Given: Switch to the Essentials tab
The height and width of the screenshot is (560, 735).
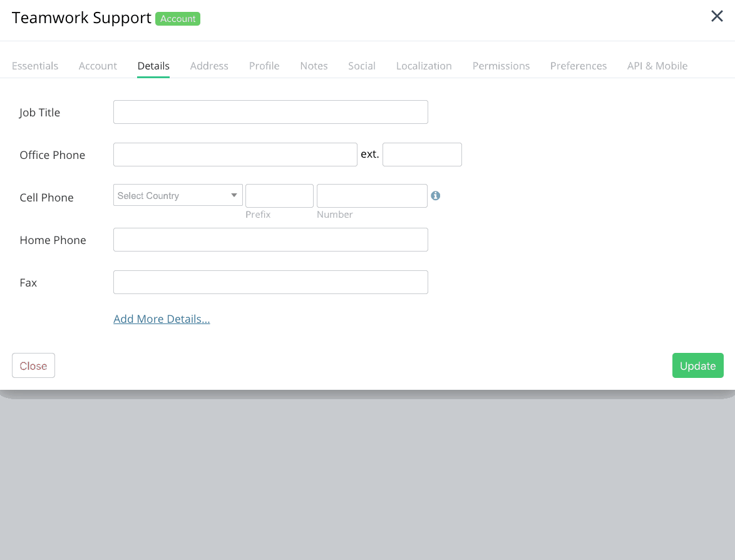Looking at the screenshot, I should pyautogui.click(x=35, y=66).
